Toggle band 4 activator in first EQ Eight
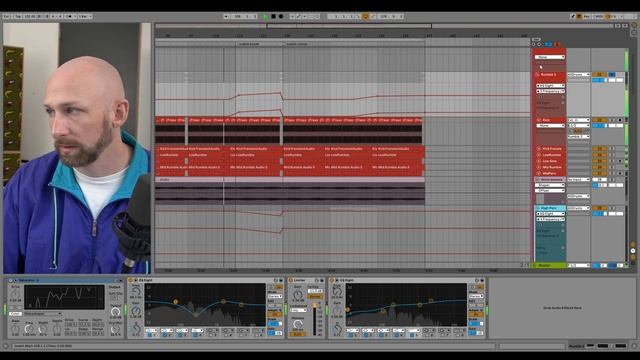Viewport: 640px width, 360px height. 196,335
